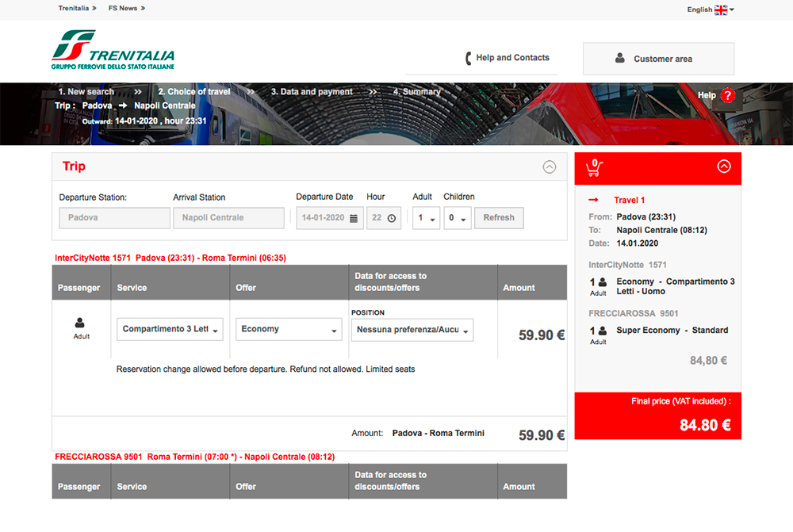Click the refund conditions note text
The height and width of the screenshot is (532, 793).
tap(266, 369)
